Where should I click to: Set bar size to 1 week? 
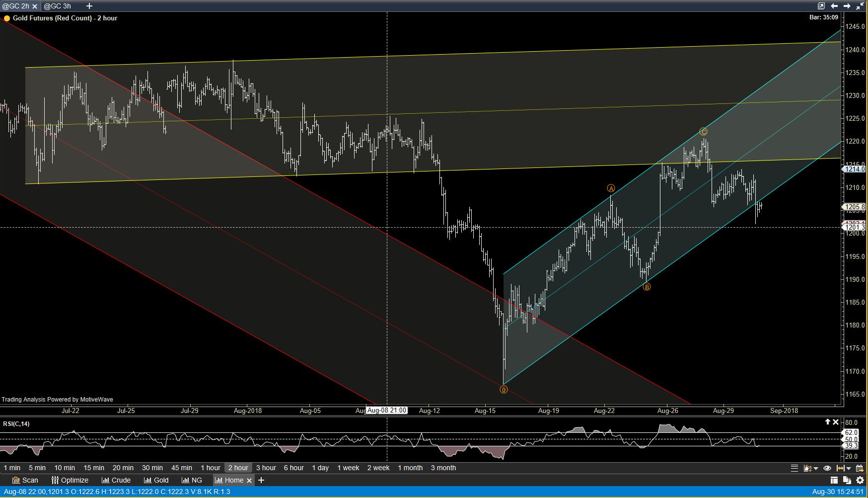348,468
